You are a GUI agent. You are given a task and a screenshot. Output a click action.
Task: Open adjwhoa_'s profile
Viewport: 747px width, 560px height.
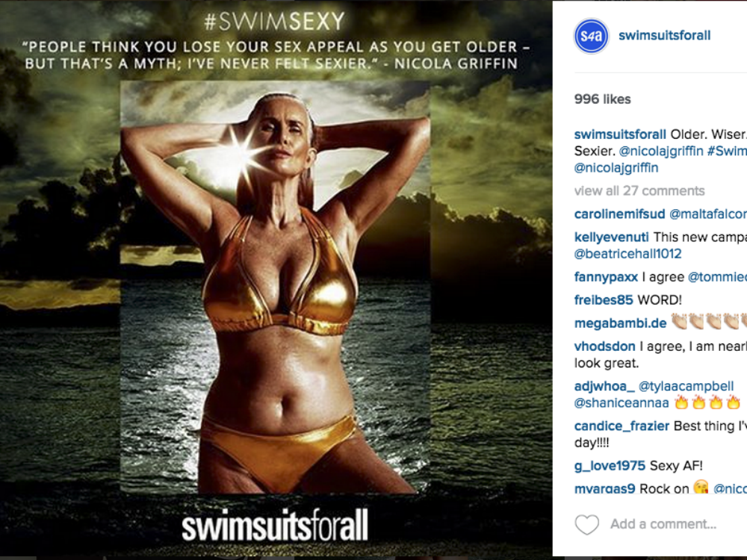604,386
